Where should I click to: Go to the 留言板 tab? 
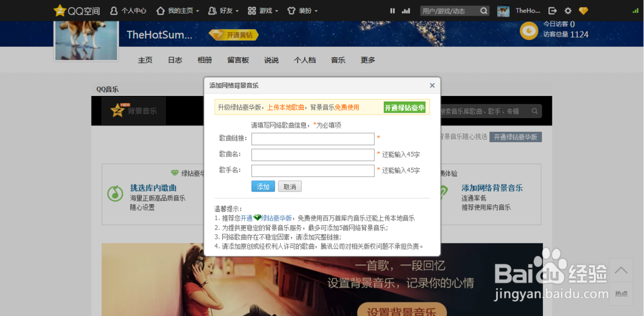pos(238,60)
